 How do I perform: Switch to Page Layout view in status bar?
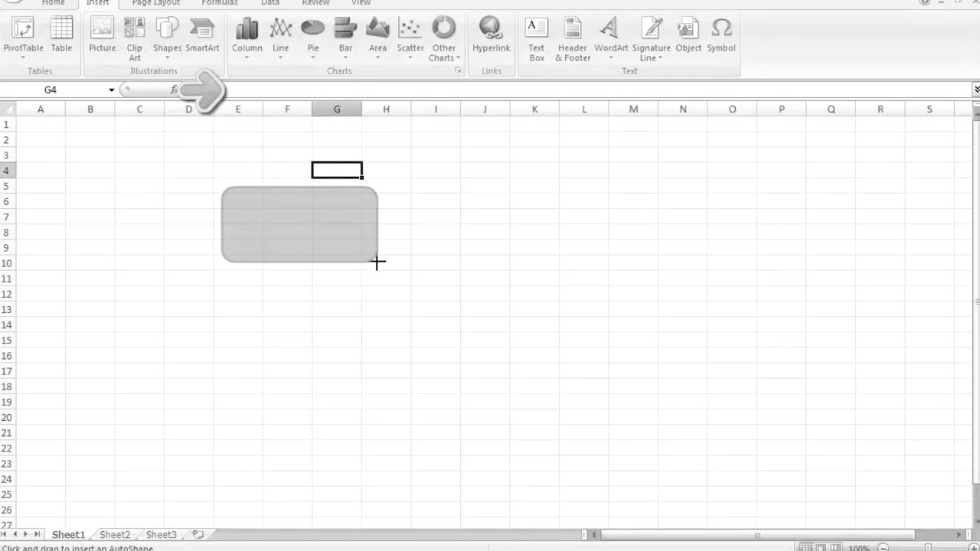(821, 548)
